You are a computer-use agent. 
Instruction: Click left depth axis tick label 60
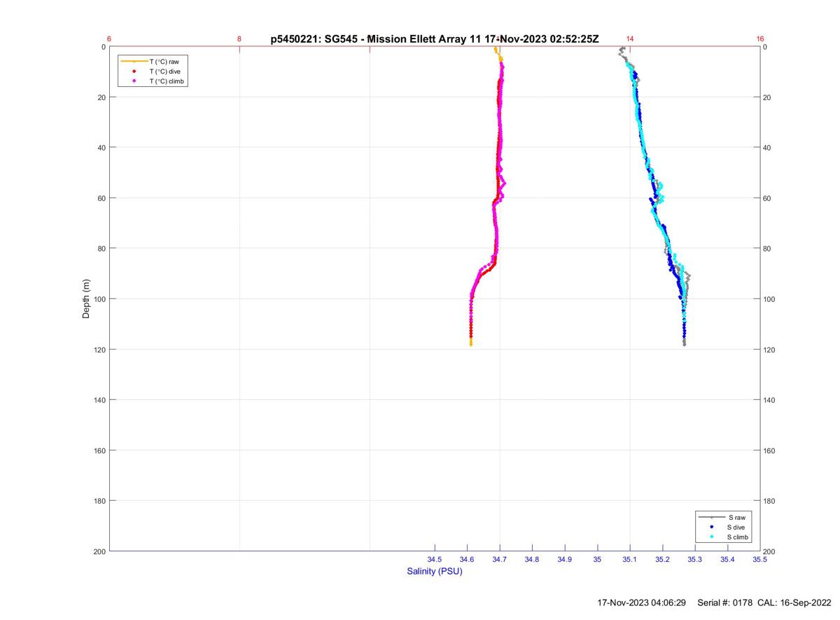tap(101, 198)
